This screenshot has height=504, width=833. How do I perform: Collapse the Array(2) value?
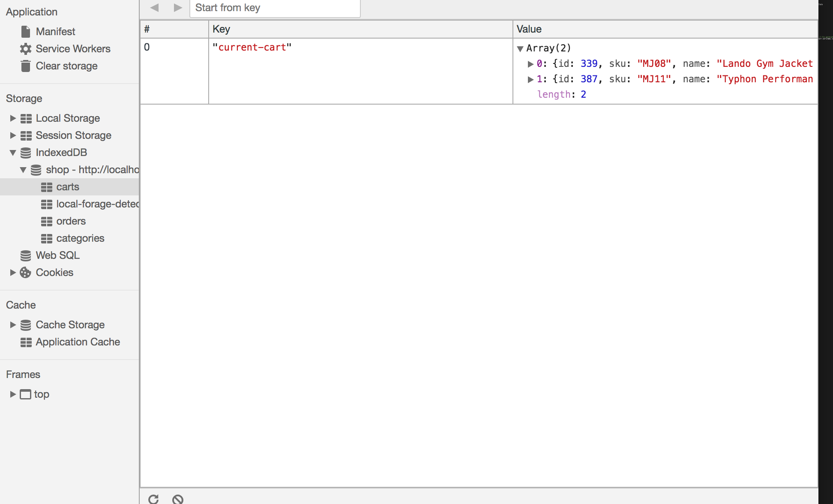coord(520,48)
